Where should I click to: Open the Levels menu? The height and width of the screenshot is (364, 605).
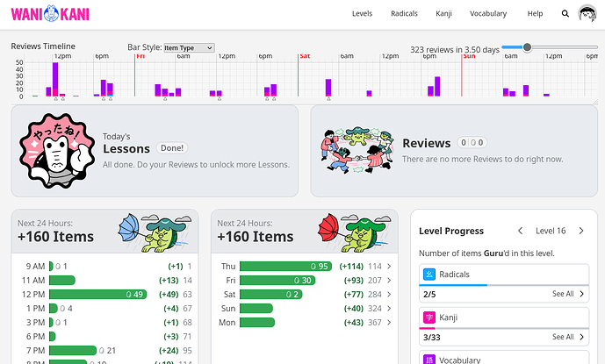tap(362, 13)
